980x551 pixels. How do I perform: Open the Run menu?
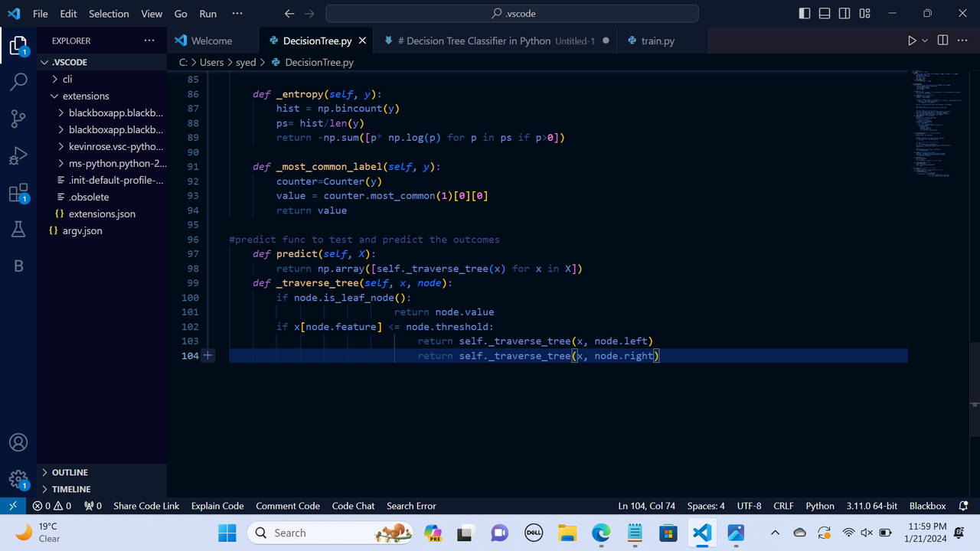pos(207,14)
